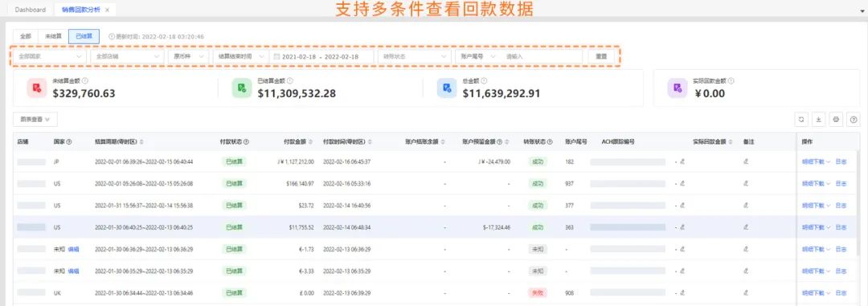
Task: Click the refresh icon above the table
Action: 800,119
